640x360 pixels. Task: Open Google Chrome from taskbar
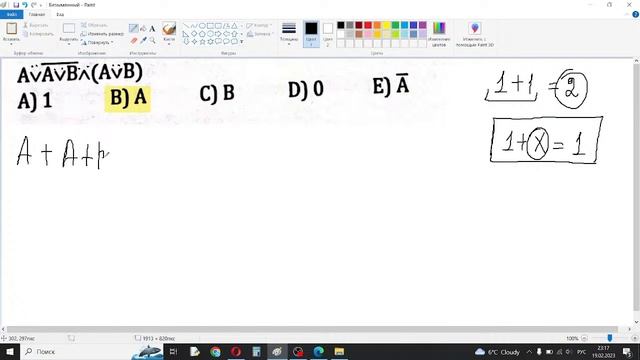point(216,351)
